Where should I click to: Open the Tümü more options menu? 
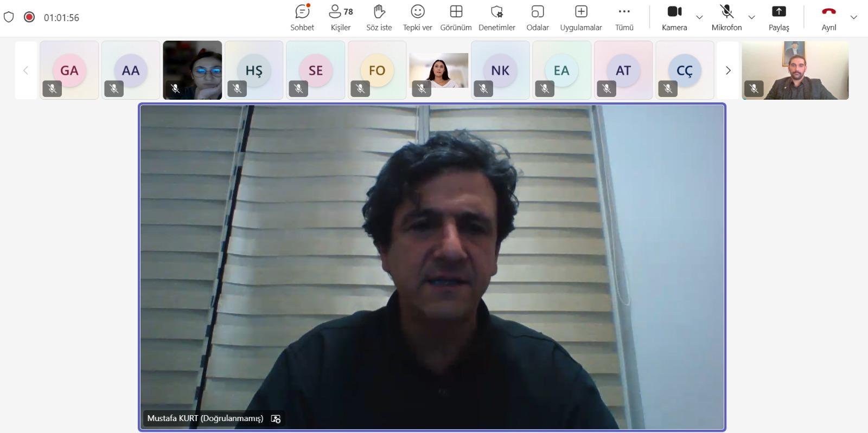click(624, 17)
